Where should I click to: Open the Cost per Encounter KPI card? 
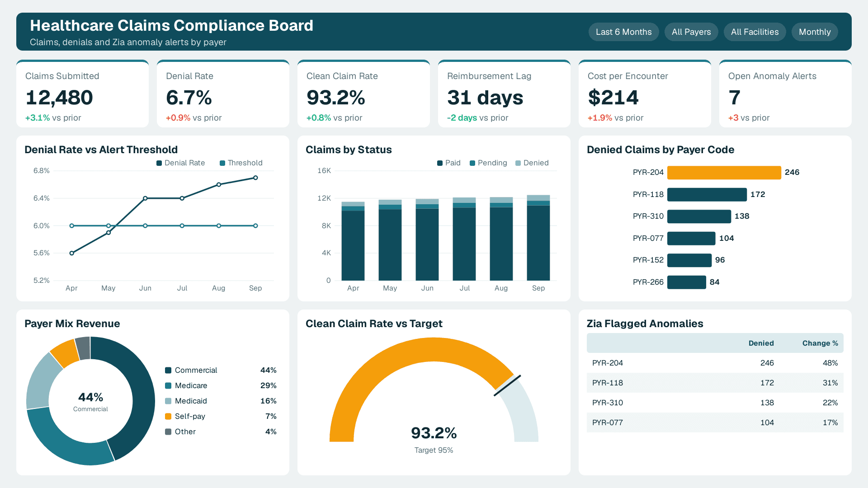click(645, 94)
